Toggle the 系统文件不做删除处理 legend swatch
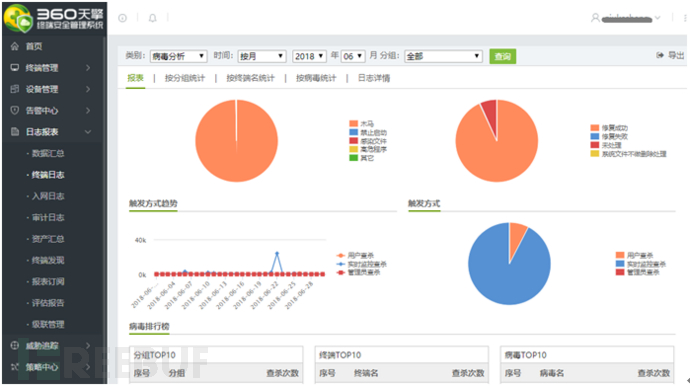This screenshot has width=690, height=387. 595,154
